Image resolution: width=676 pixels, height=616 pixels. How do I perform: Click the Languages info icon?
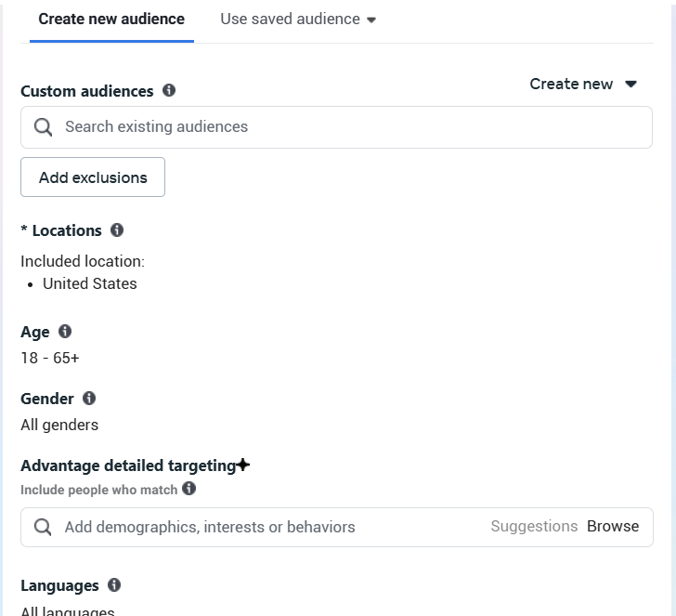[x=114, y=585]
